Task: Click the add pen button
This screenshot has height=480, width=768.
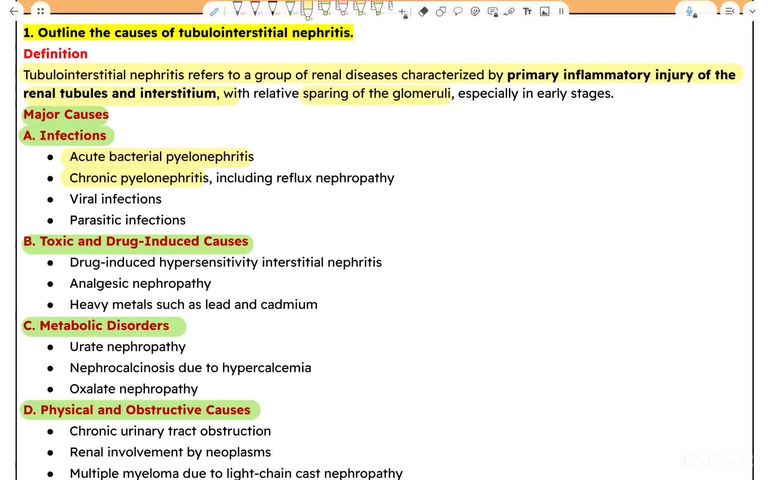Action: [x=402, y=12]
